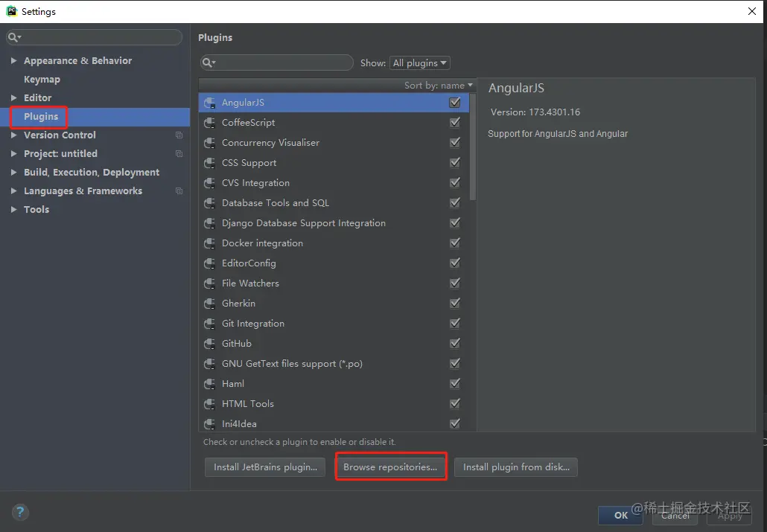Click the File Watchers plugin icon
Viewport: 767px width, 532px height.
pyautogui.click(x=209, y=283)
